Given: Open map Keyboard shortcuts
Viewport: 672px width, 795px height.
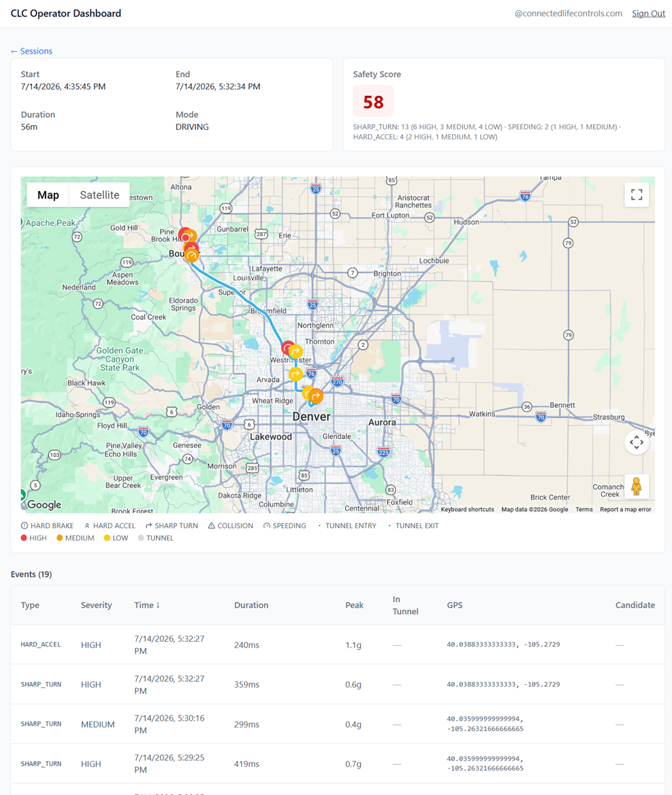Looking at the screenshot, I should (x=467, y=509).
